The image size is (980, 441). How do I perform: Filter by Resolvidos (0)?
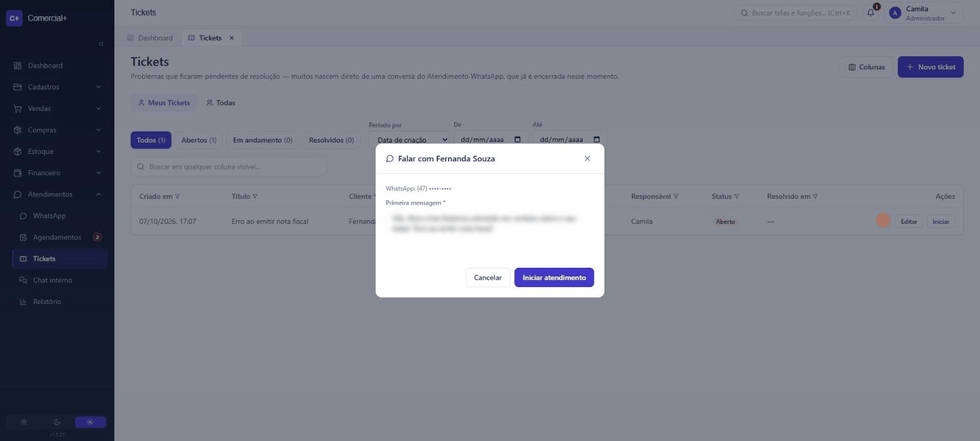[x=331, y=140]
